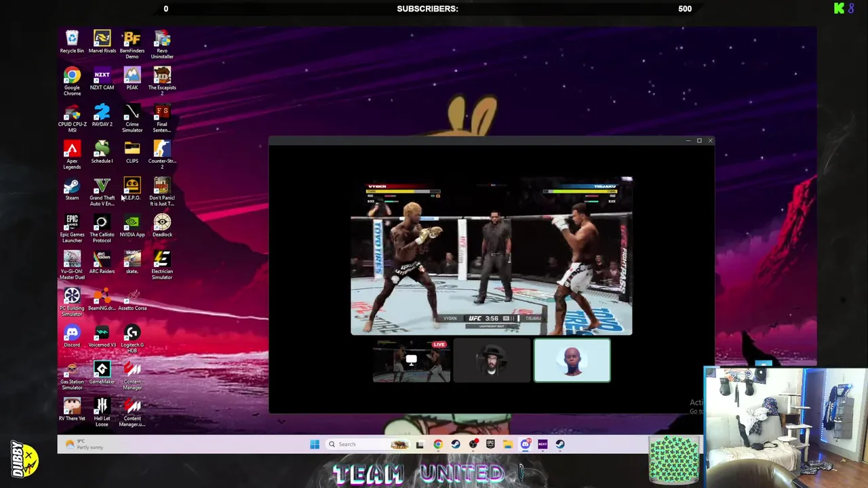Select The Escapists 2 desktop icon
This screenshot has height=488, width=868.
coord(162,81)
